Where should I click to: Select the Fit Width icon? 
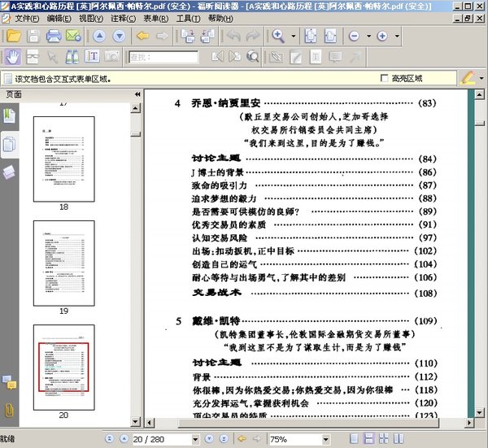tap(330, 36)
